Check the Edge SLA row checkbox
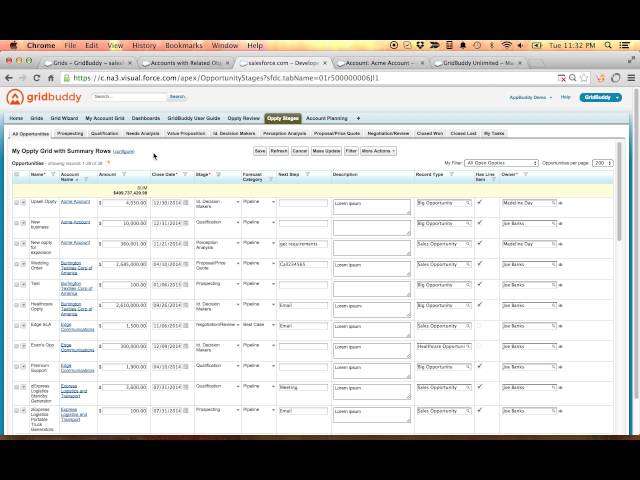 pyautogui.click(x=17, y=326)
